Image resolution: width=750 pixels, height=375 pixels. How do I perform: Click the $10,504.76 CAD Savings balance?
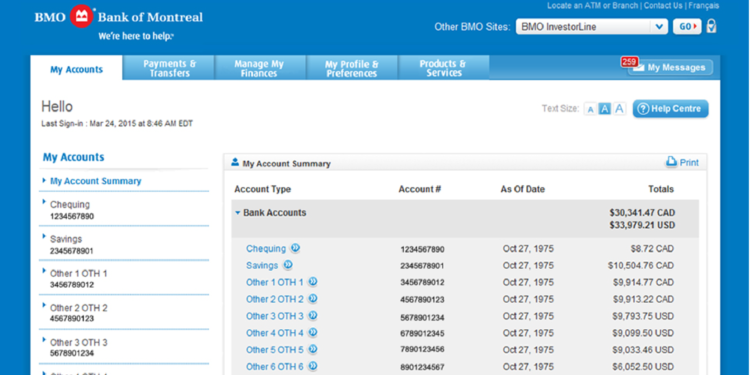point(640,265)
